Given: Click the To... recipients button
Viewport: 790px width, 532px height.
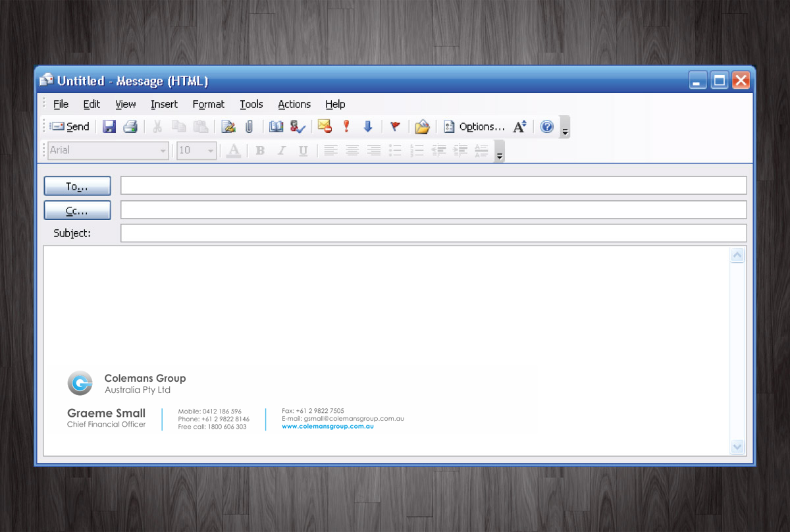Looking at the screenshot, I should point(77,186).
